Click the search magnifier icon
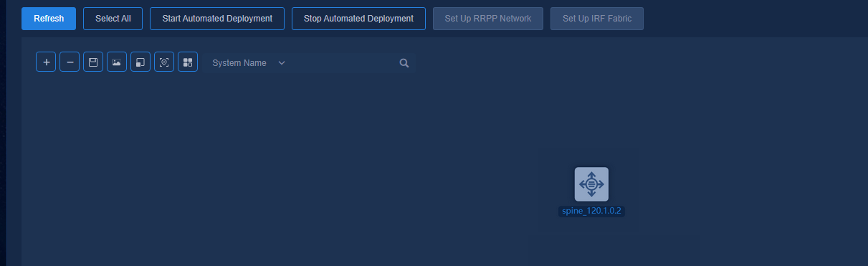The height and width of the screenshot is (266, 868). click(x=404, y=63)
